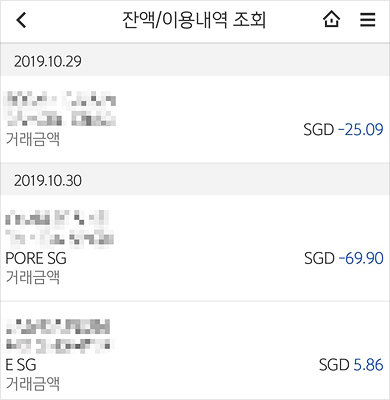The height and width of the screenshot is (400, 390).
Task: Open the SGD 5.86 refund amount
Action: 351,365
